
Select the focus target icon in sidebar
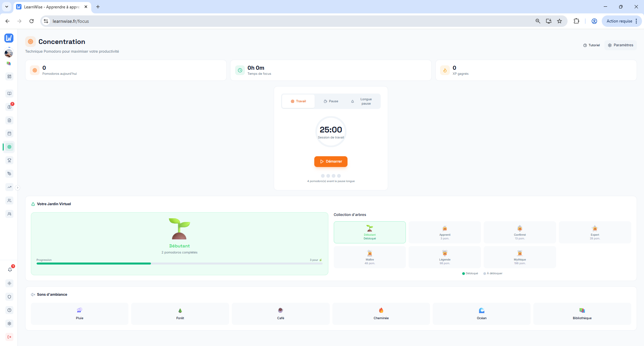pos(9,147)
